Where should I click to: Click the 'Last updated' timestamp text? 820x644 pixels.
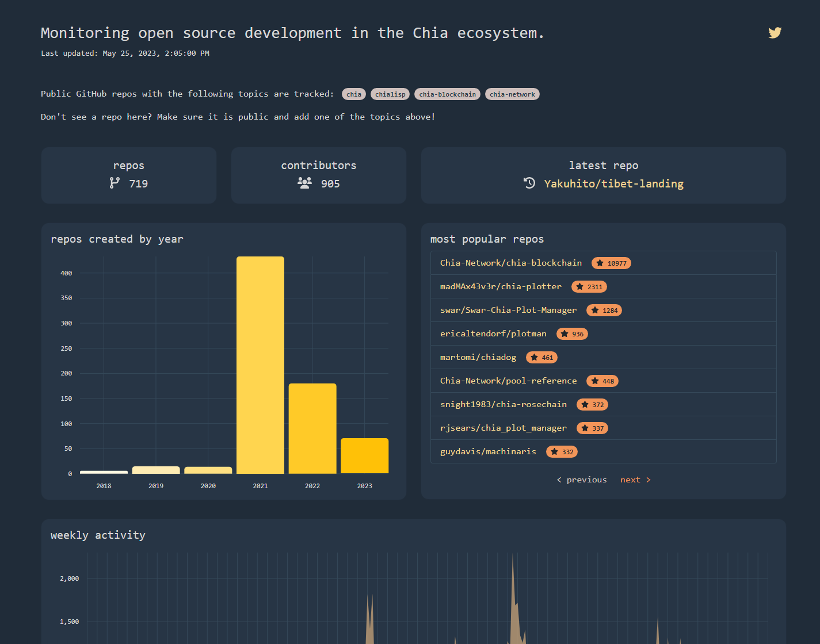pos(125,53)
